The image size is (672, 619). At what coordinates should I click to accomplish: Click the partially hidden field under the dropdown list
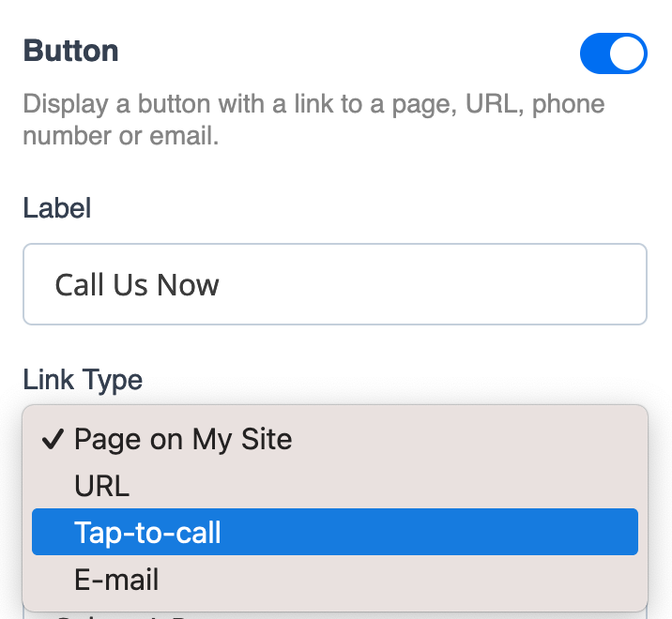click(335, 615)
